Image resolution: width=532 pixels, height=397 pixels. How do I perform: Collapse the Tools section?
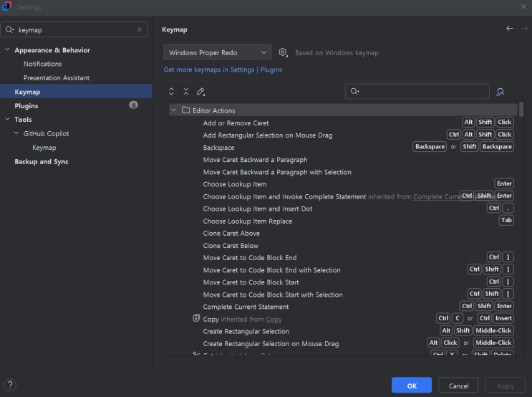[7, 119]
